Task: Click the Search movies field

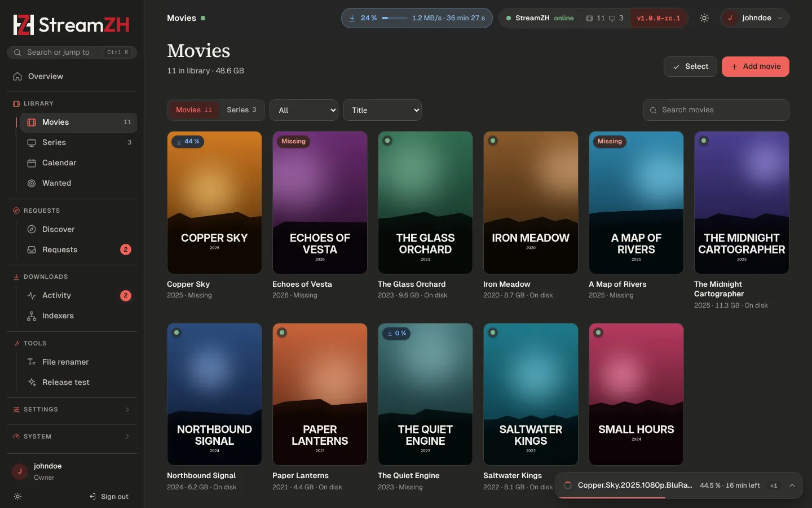Action: (x=716, y=110)
